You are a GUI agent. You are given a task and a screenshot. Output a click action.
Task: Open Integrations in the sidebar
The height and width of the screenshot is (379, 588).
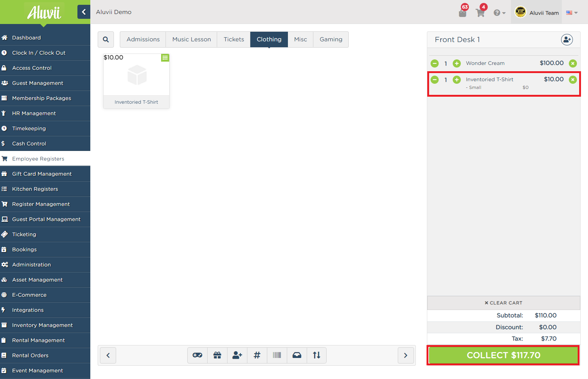tap(45, 310)
